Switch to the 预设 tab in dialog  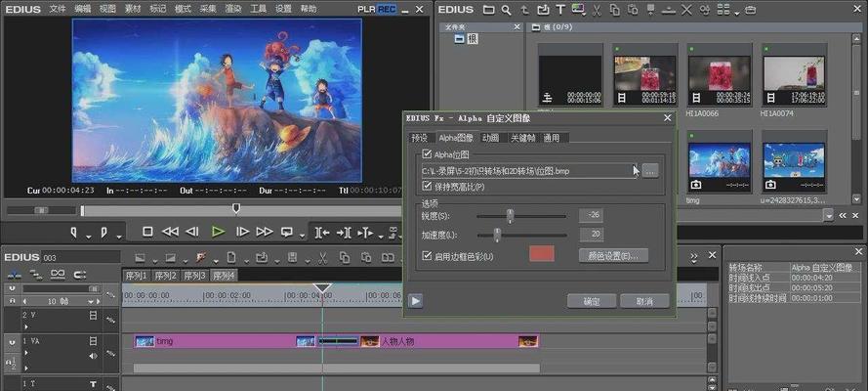tap(419, 138)
